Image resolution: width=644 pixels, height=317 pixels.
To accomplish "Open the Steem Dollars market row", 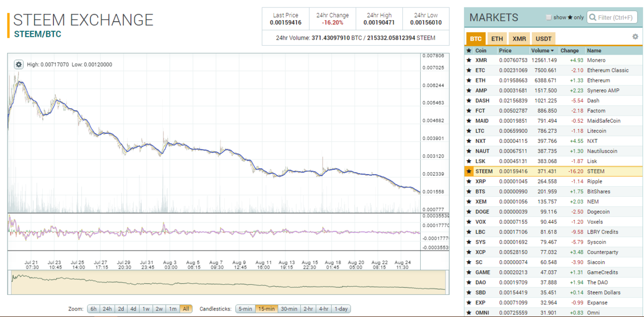I will 553,292.
